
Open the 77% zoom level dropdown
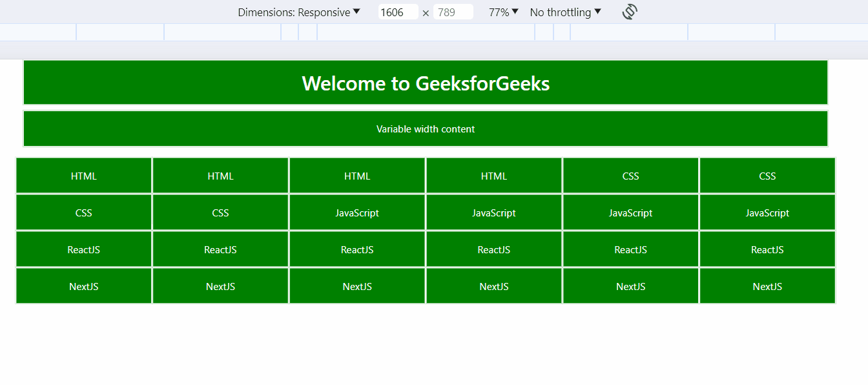tap(502, 12)
